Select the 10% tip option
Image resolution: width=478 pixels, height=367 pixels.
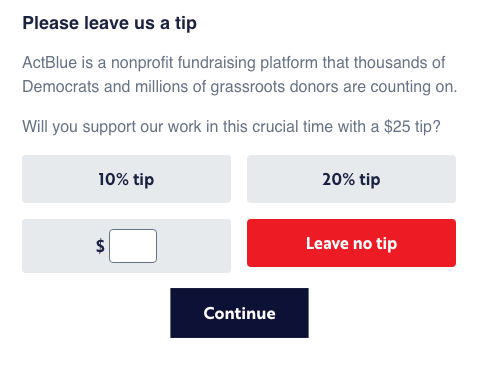[x=126, y=179]
